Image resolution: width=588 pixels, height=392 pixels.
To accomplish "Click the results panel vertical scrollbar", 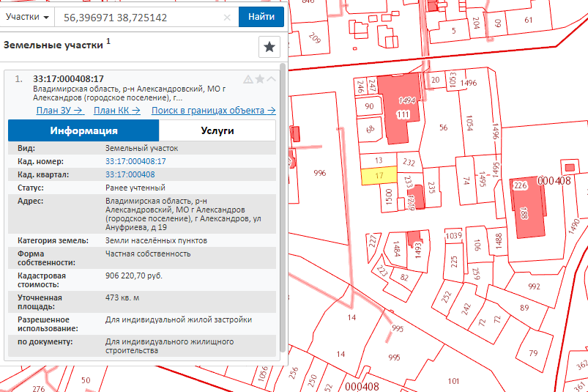I will (x=283, y=220).
